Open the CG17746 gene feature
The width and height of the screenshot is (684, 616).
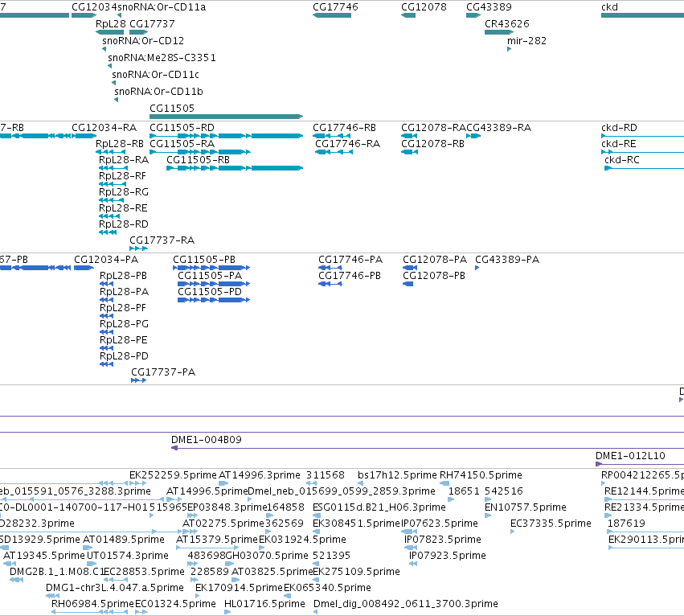tap(332, 15)
